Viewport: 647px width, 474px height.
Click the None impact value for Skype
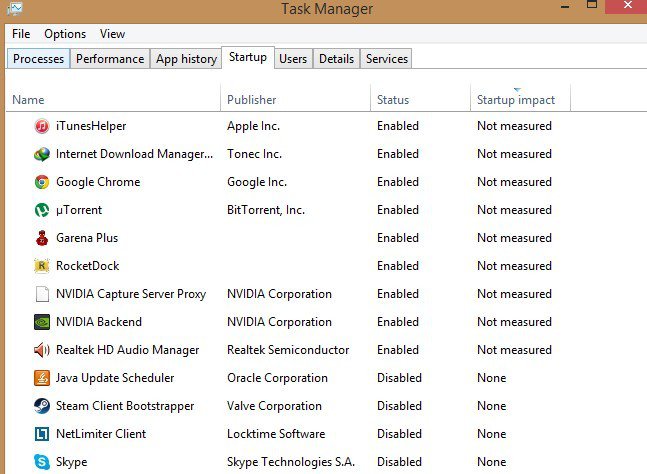(491, 462)
